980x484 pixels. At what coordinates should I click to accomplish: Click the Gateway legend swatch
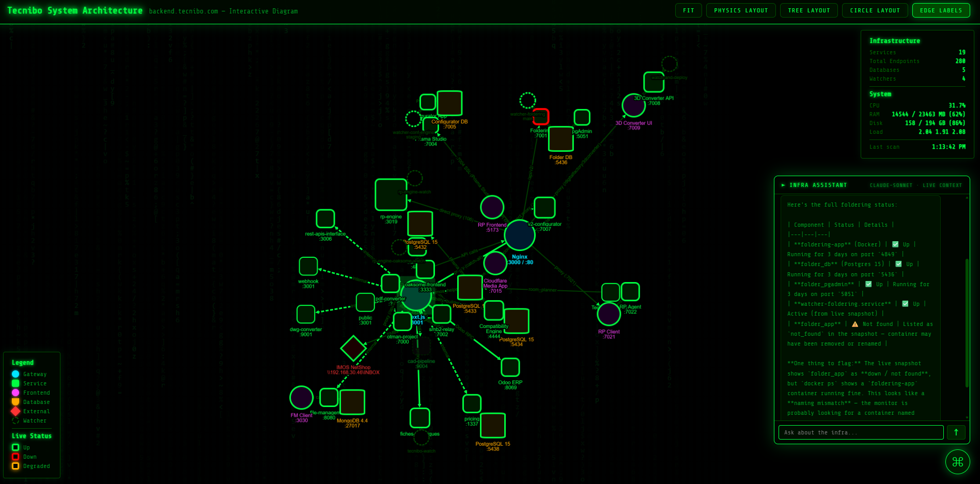[x=15, y=374]
